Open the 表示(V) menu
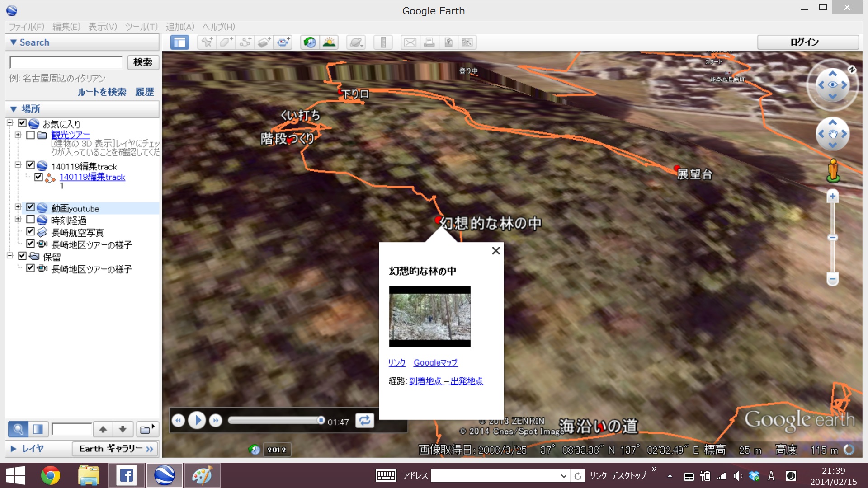 (x=102, y=27)
